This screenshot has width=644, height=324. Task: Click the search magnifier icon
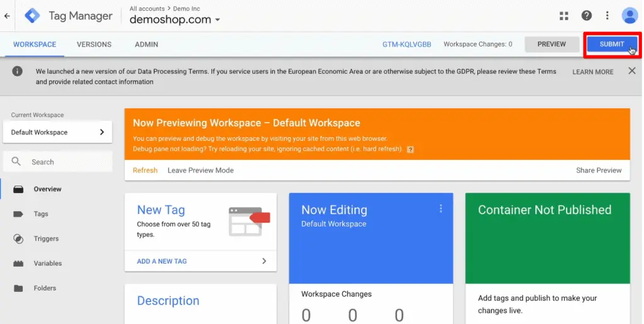click(x=16, y=162)
